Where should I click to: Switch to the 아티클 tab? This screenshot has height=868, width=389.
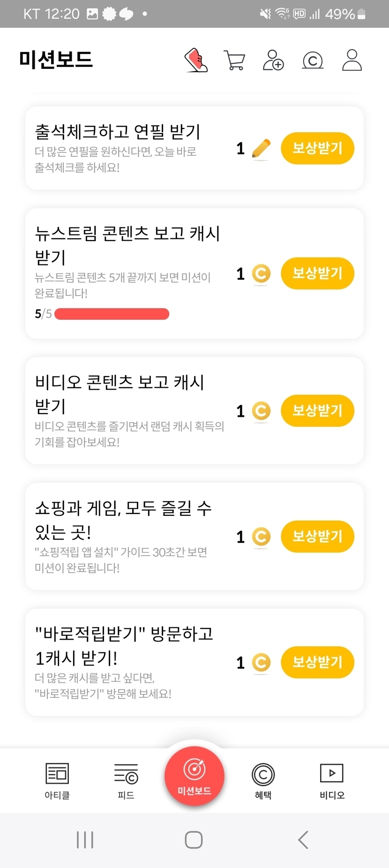click(57, 781)
